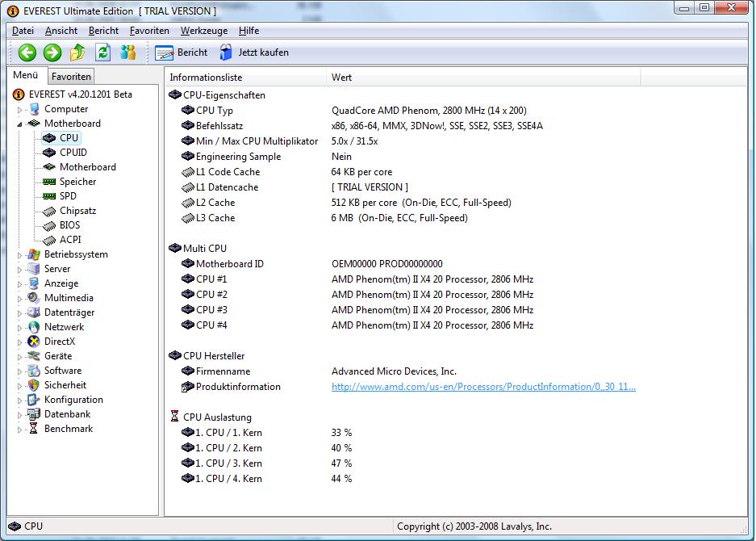The image size is (756, 541).
Task: Click the green Back arrow icon
Action: (x=27, y=52)
